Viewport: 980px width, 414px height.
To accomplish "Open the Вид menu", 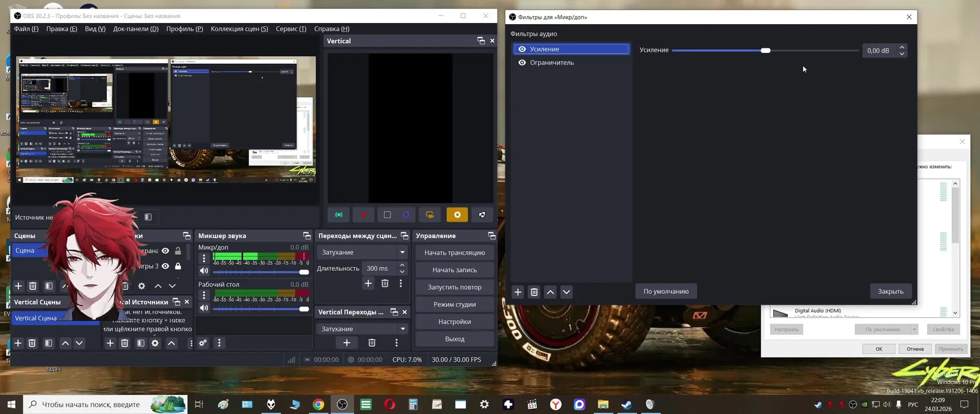I will (x=95, y=29).
